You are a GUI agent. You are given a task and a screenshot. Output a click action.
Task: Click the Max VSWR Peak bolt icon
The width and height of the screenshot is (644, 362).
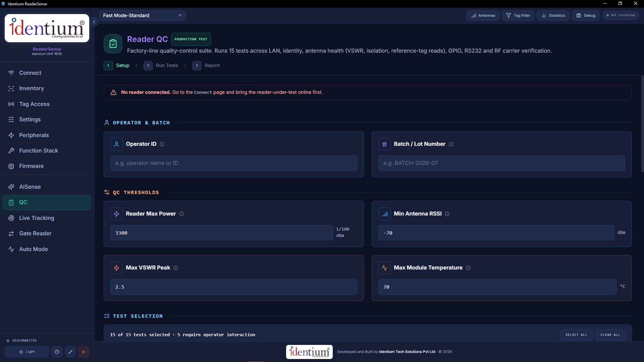[x=116, y=268]
